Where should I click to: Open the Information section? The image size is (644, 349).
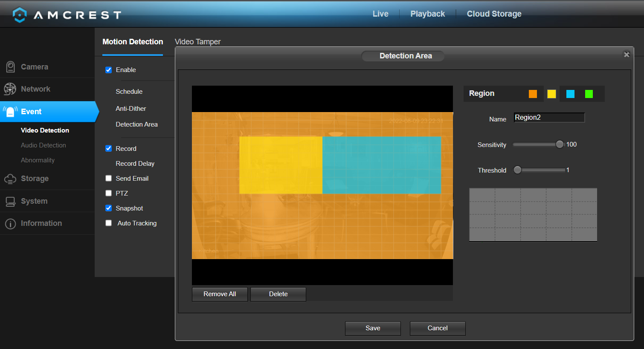(x=41, y=223)
